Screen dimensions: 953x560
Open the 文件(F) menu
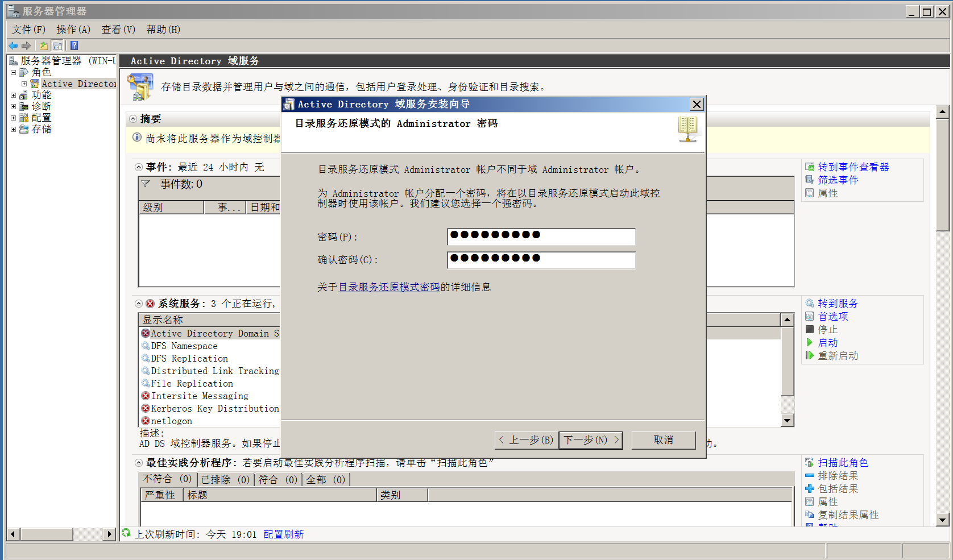pos(28,30)
